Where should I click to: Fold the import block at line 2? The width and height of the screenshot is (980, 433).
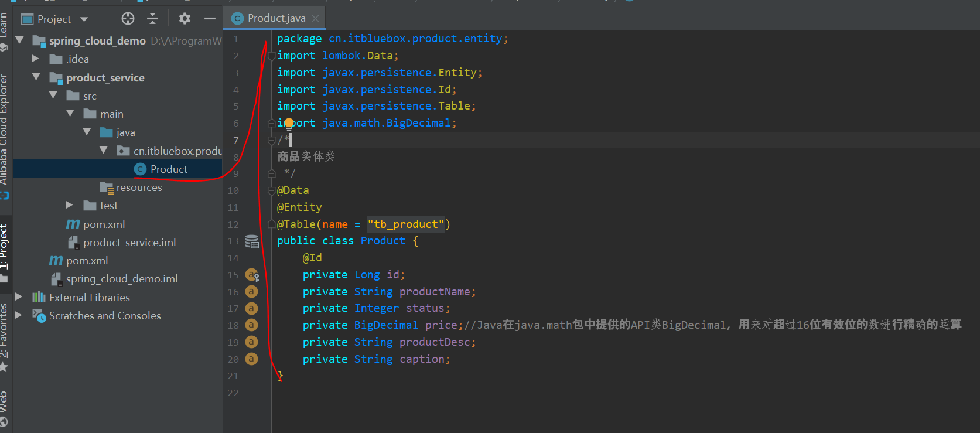271,56
